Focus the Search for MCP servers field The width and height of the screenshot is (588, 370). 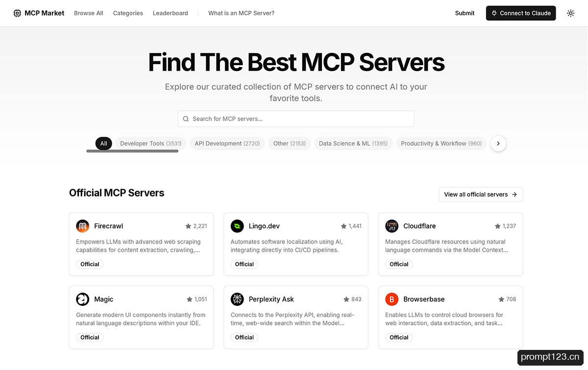click(296, 119)
